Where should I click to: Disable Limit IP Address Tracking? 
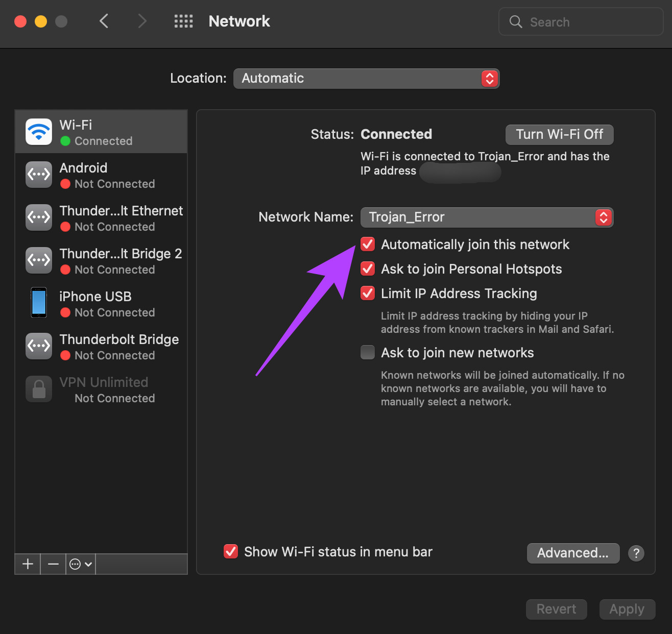[367, 293]
